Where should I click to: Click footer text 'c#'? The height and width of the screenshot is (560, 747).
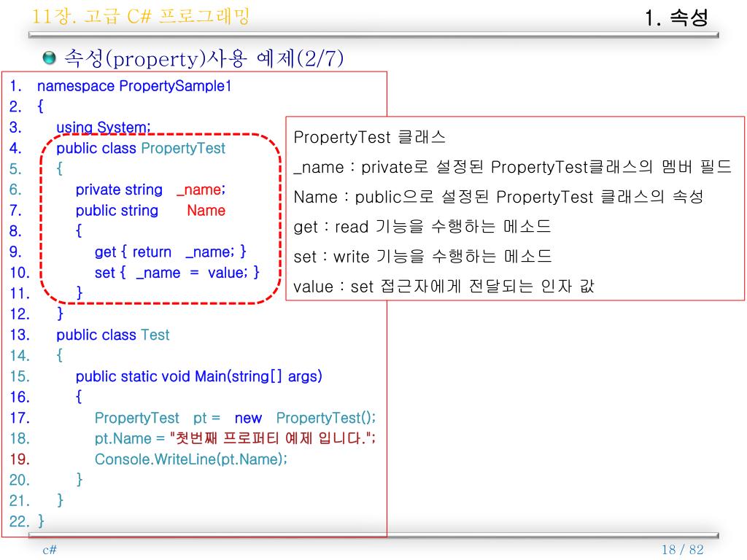coord(50,550)
